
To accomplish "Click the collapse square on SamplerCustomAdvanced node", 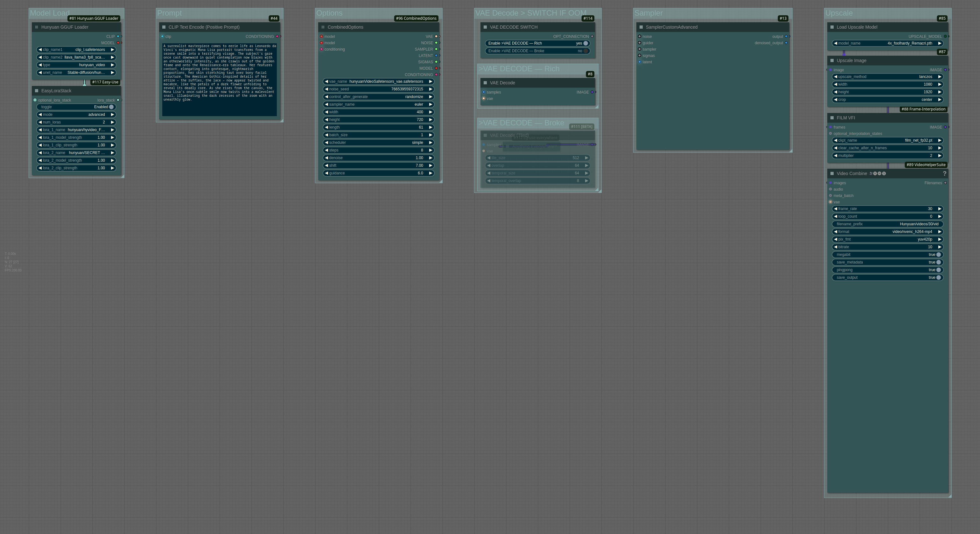I will [x=641, y=27].
